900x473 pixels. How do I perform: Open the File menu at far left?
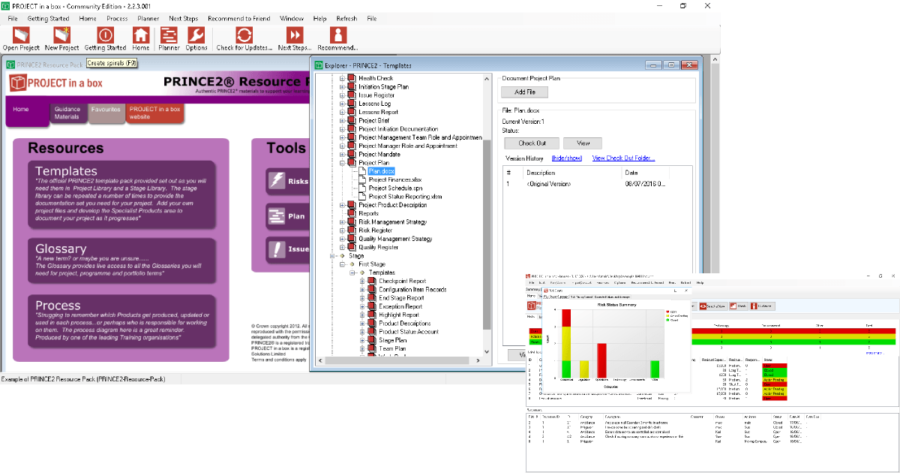13,18
